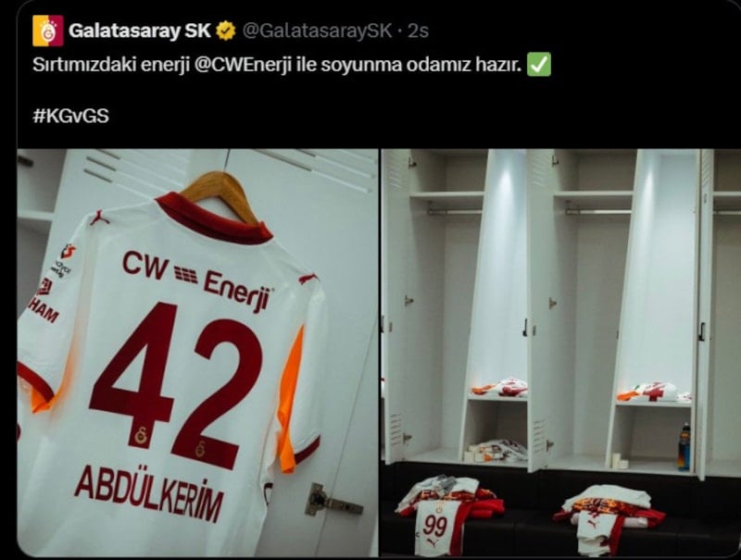The height and width of the screenshot is (560, 741).
Task: Click the large number 42 print
Action: point(176,385)
